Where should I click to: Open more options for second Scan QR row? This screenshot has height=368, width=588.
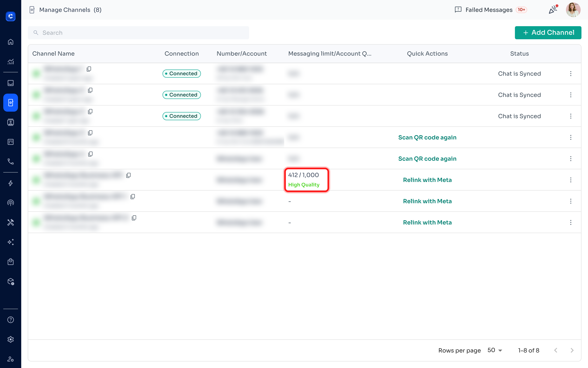coord(571,159)
